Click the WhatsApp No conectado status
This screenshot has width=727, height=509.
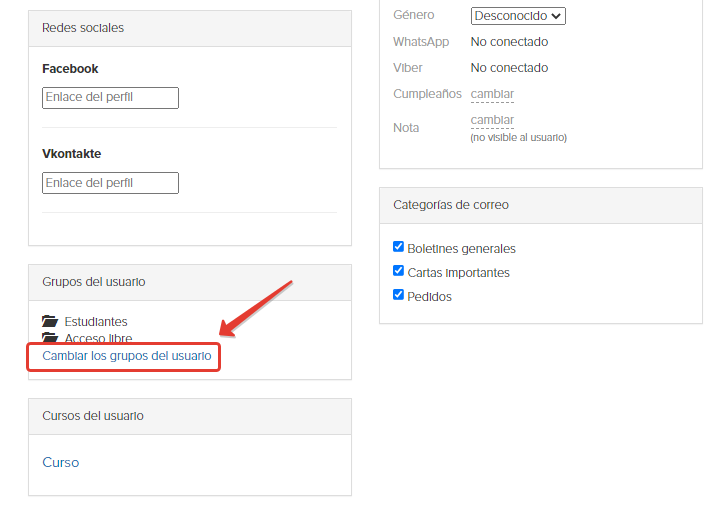[509, 42]
